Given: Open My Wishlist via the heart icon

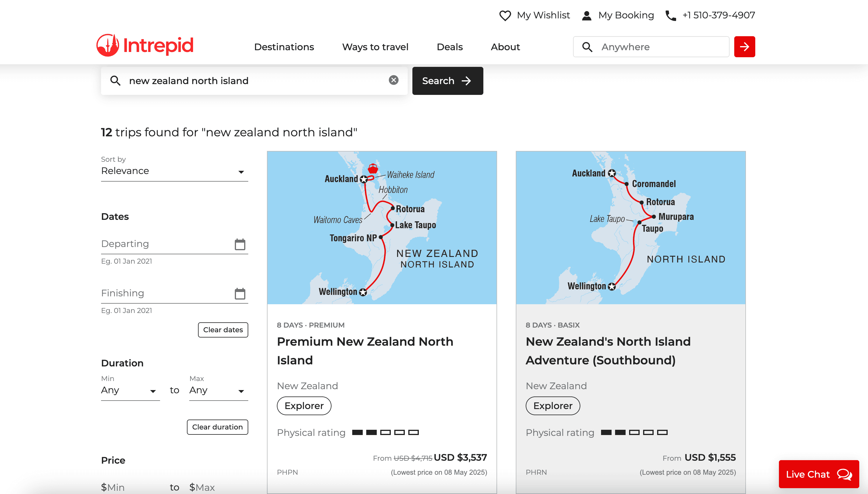Looking at the screenshot, I should pyautogui.click(x=505, y=15).
